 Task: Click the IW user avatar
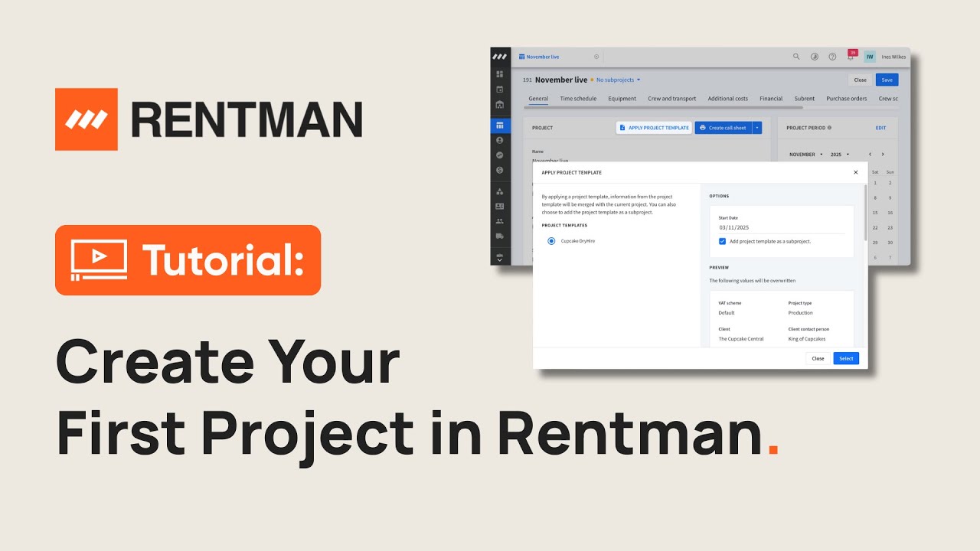point(870,57)
